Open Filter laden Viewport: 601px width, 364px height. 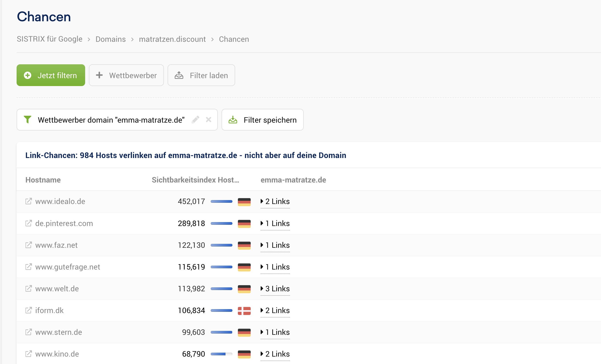click(201, 75)
